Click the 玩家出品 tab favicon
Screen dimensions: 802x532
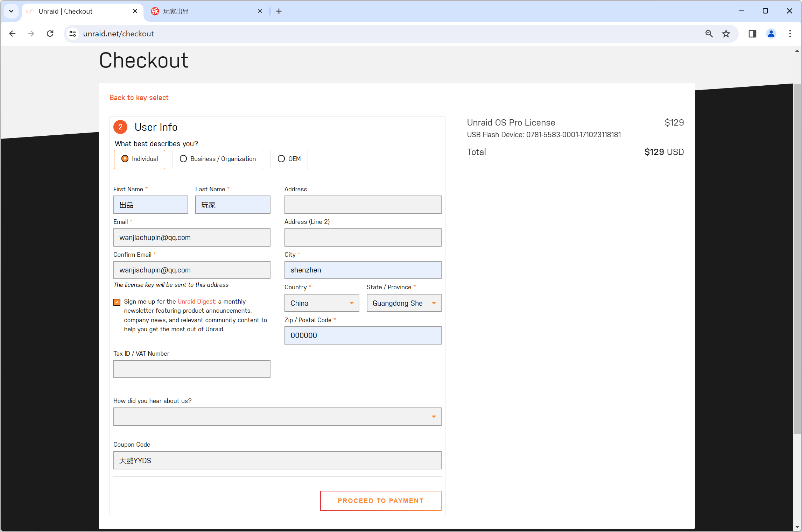coord(155,11)
